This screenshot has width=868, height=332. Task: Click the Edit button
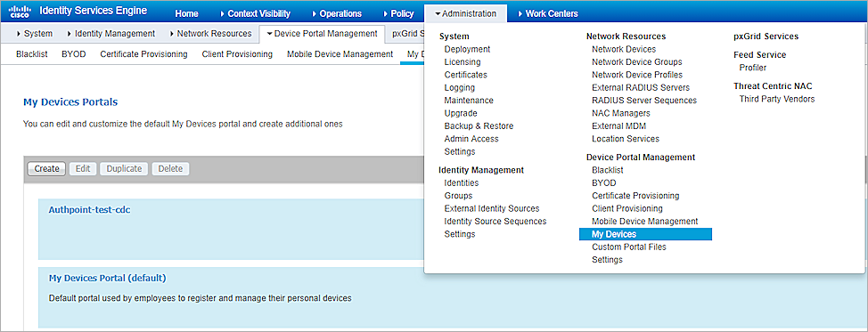click(83, 169)
